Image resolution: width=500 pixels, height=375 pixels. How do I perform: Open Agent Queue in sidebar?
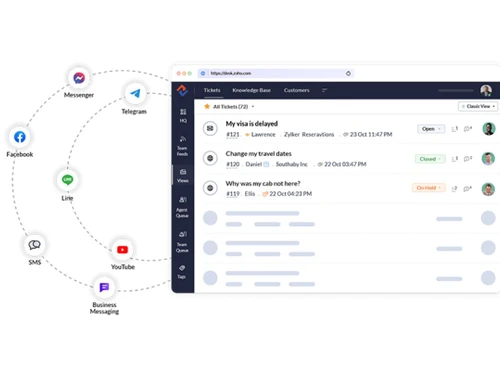pos(182,207)
